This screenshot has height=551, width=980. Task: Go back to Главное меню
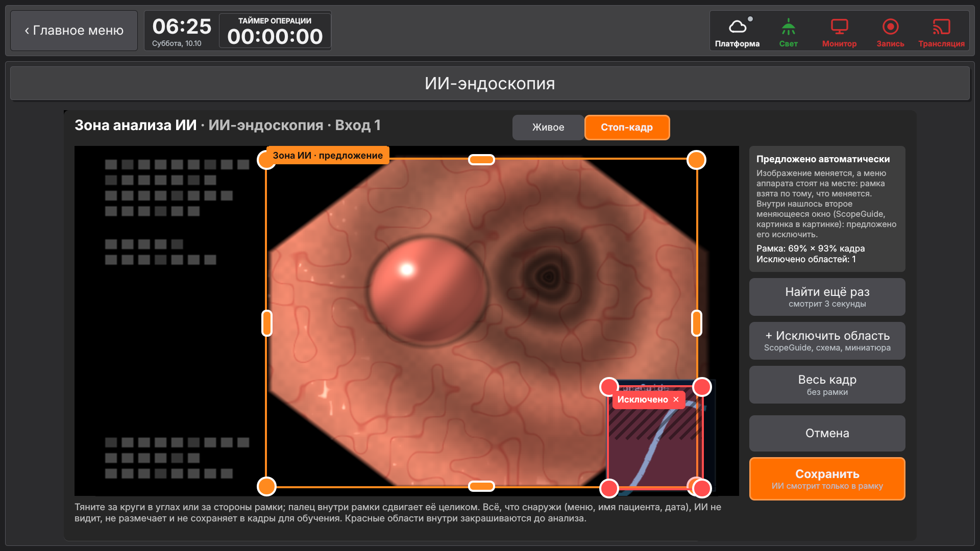[74, 31]
